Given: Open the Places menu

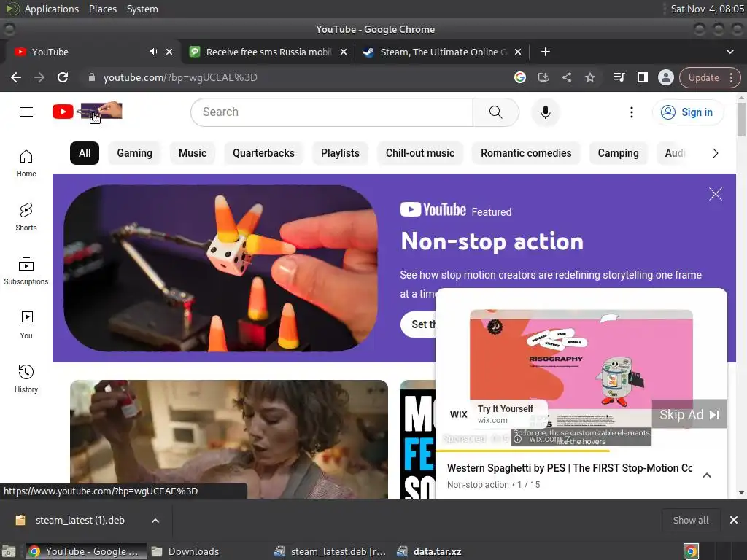Looking at the screenshot, I should (103, 9).
